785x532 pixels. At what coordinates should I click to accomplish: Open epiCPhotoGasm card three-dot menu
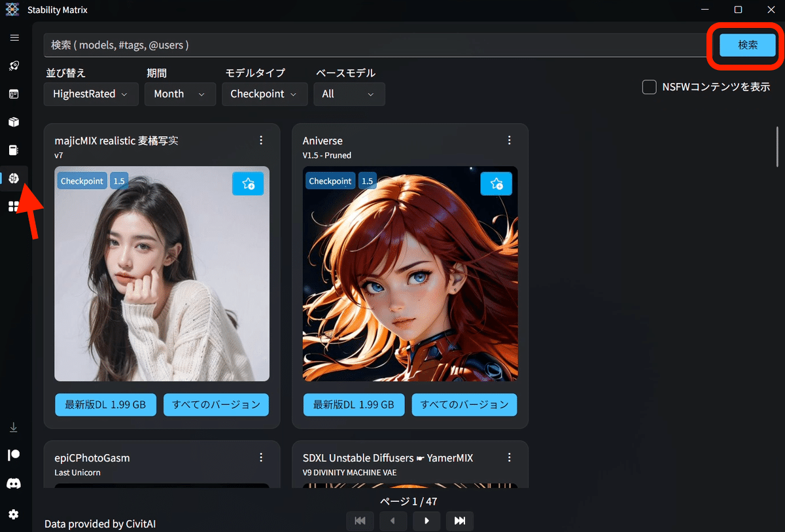pyautogui.click(x=261, y=457)
